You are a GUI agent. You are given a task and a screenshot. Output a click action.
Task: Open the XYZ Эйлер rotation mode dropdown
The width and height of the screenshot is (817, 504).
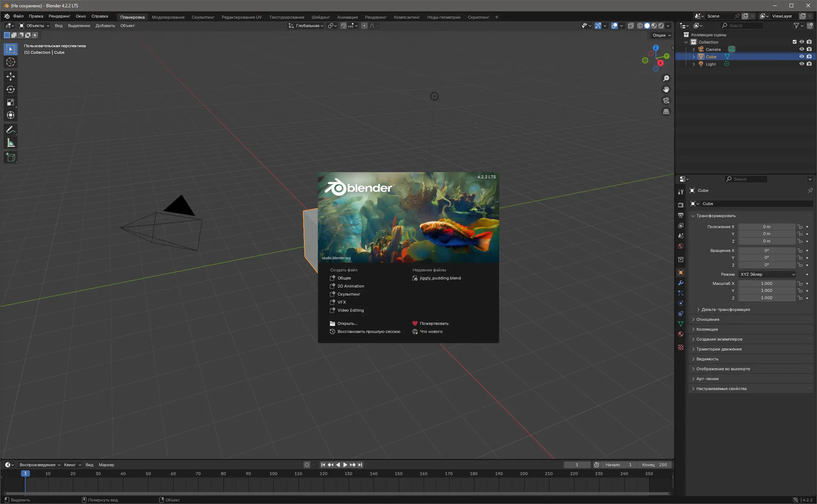(767, 274)
